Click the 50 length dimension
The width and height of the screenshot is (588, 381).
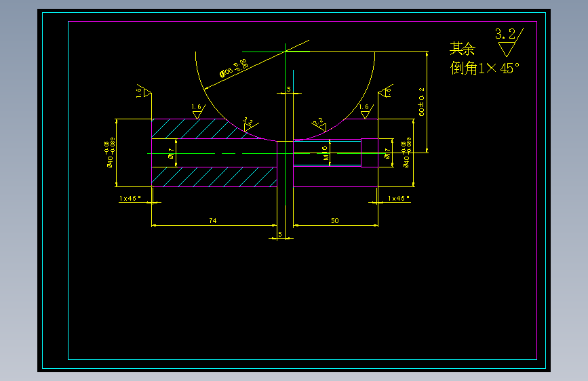[335, 220]
